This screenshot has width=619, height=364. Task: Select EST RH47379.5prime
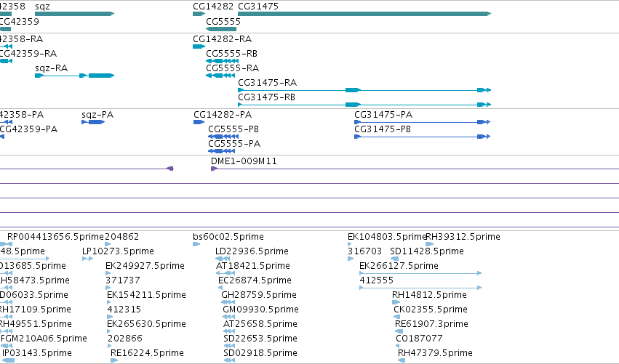435,353
